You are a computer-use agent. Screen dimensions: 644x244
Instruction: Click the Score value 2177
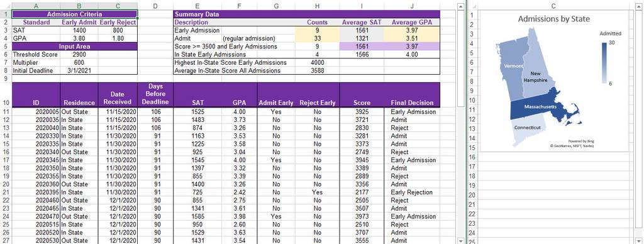tap(362, 192)
